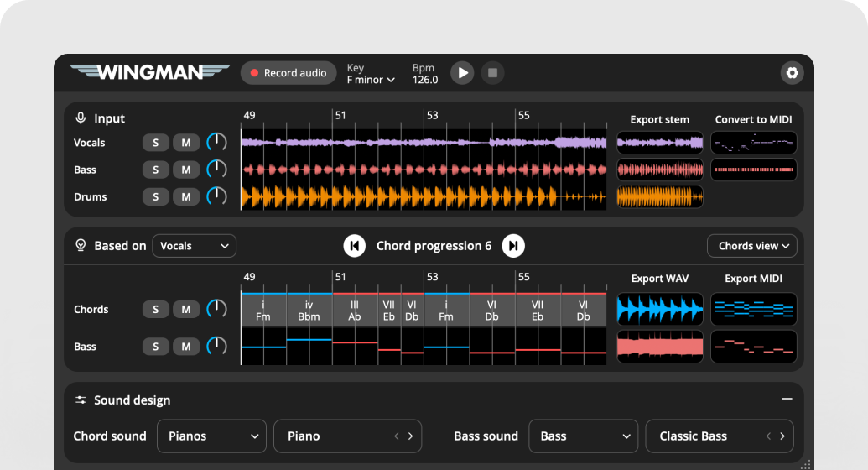Mute the Chords track
The image size is (868, 470).
pos(185,309)
